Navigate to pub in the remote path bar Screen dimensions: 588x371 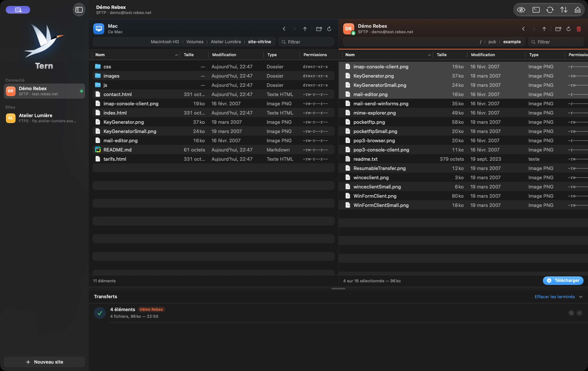pos(492,42)
